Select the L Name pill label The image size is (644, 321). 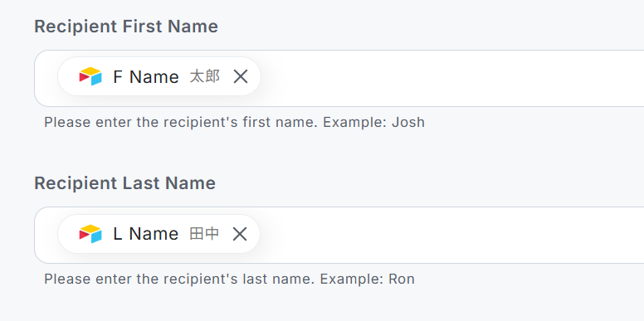tap(146, 234)
